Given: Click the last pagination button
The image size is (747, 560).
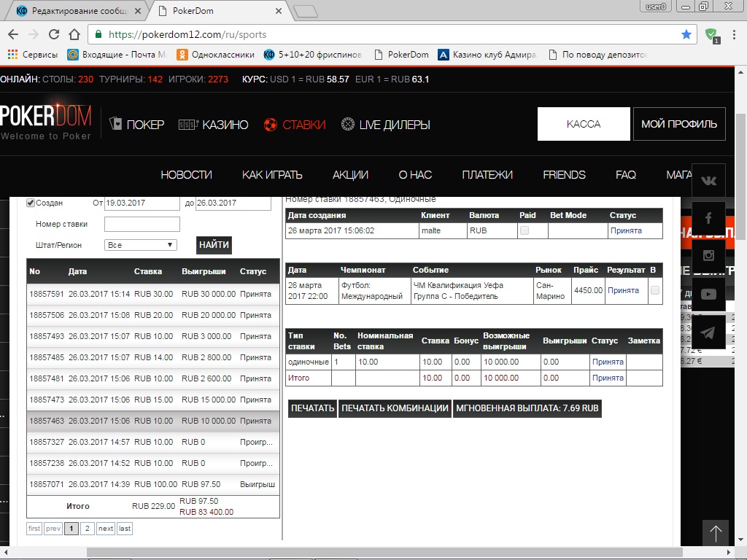Looking at the screenshot, I should (x=125, y=529).
